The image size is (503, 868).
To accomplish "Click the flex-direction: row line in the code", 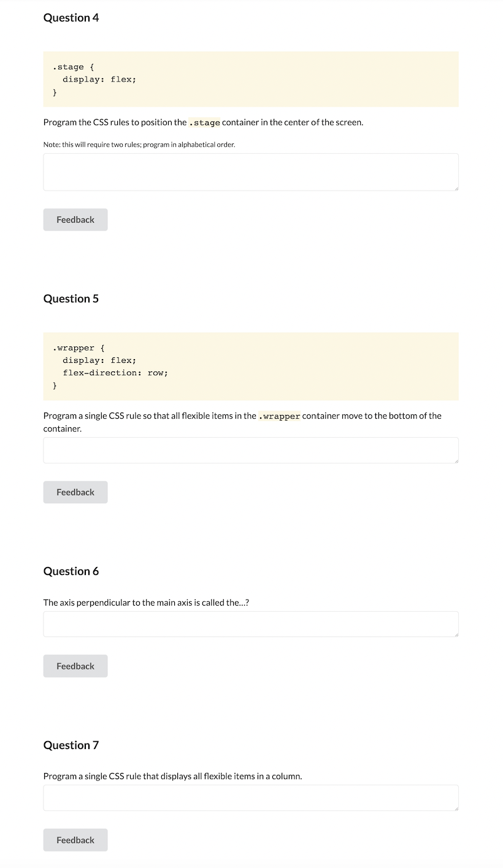I will [115, 373].
